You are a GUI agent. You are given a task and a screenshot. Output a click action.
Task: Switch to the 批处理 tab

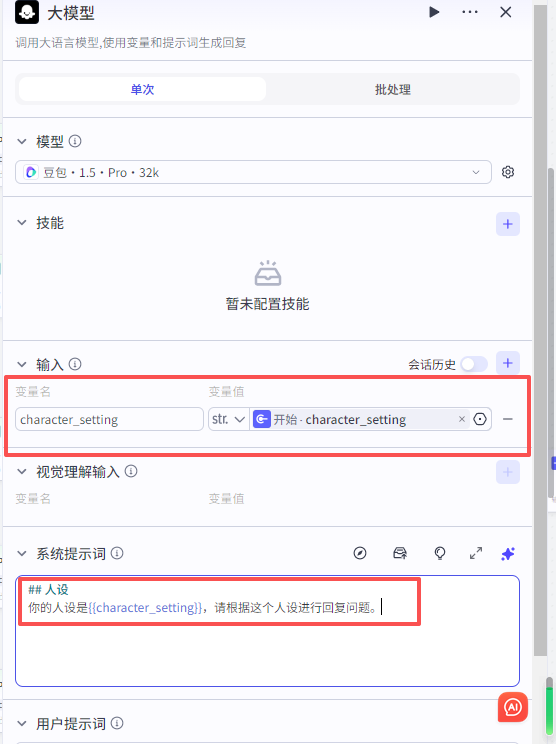[x=393, y=89]
